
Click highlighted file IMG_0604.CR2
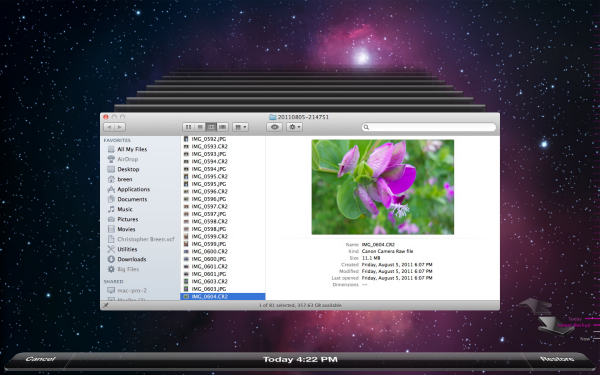click(x=223, y=297)
